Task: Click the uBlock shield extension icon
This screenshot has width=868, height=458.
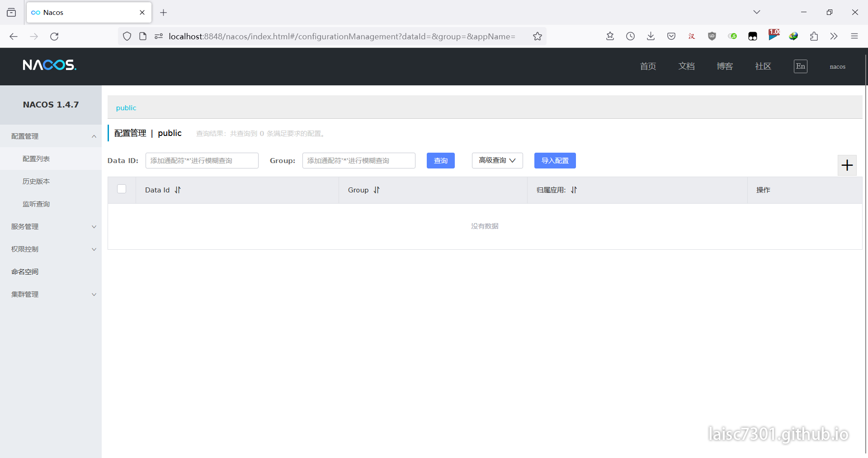Action: click(712, 36)
